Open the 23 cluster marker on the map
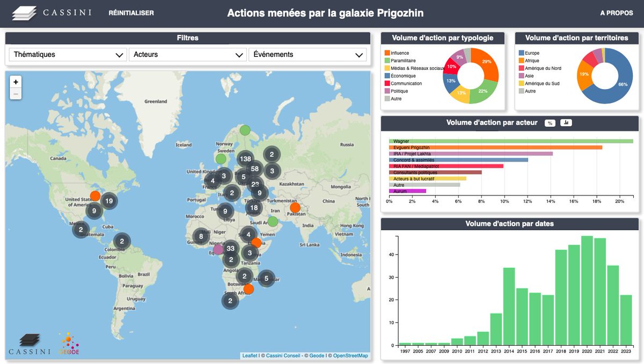 (255, 184)
